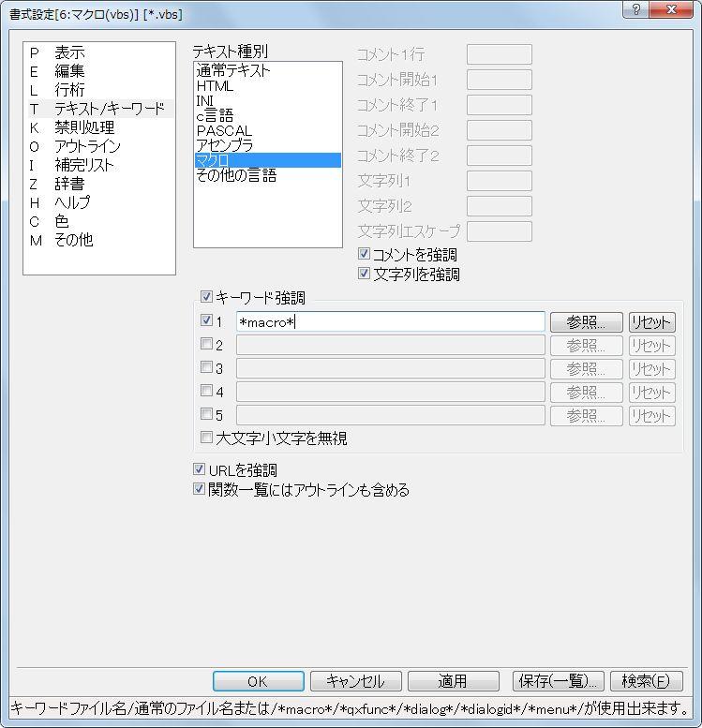Enable keyword slot 2 checkbox
This screenshot has height=728, width=702.
tap(206, 344)
